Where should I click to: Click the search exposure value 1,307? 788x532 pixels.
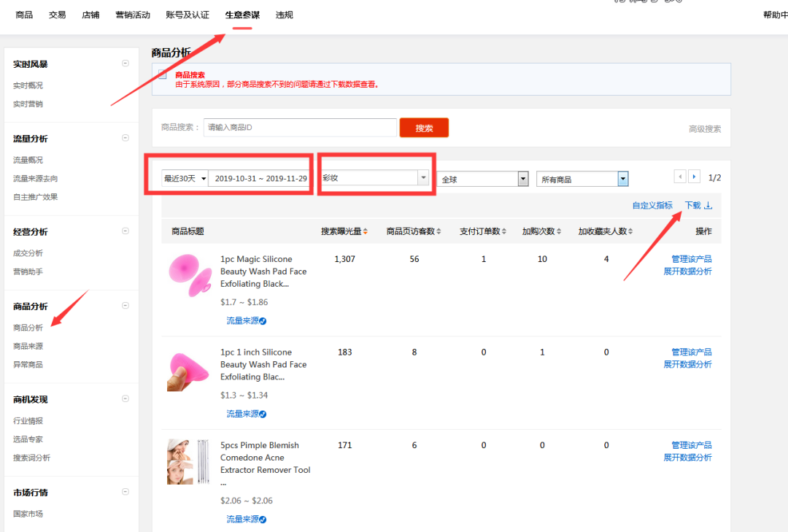point(344,259)
